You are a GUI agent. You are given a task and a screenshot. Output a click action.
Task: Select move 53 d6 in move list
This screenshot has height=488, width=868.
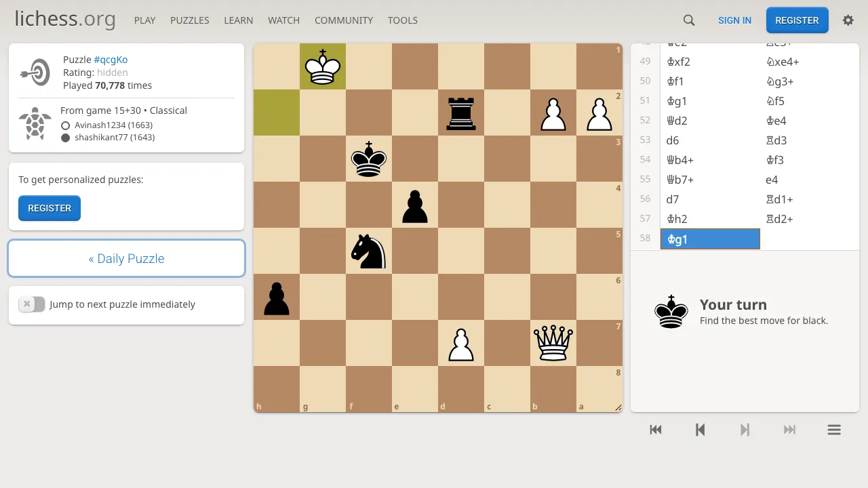(x=710, y=140)
